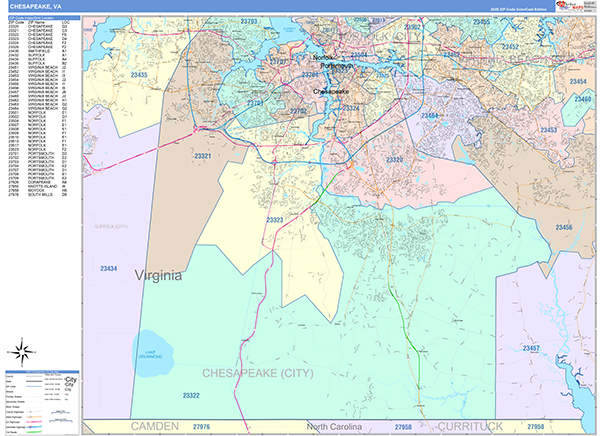Click the 23457 ZIP label on the map
The width and height of the screenshot is (600, 436).
[531, 348]
